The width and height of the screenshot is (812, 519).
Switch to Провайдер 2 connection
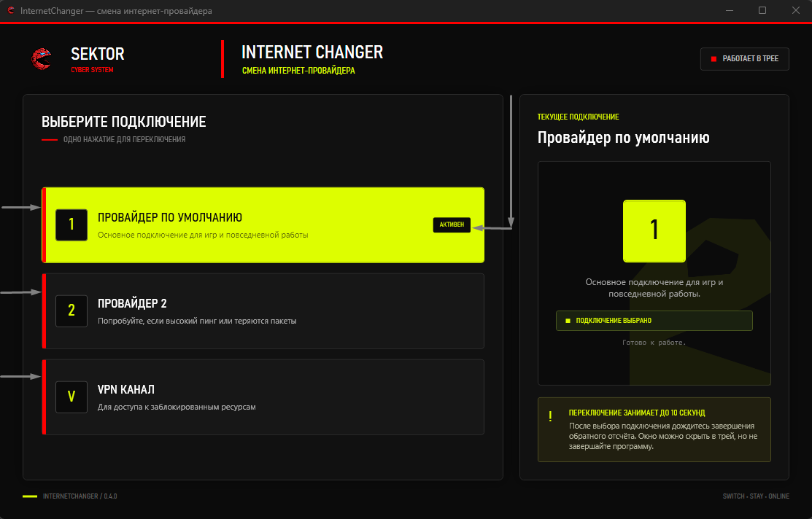click(x=263, y=311)
